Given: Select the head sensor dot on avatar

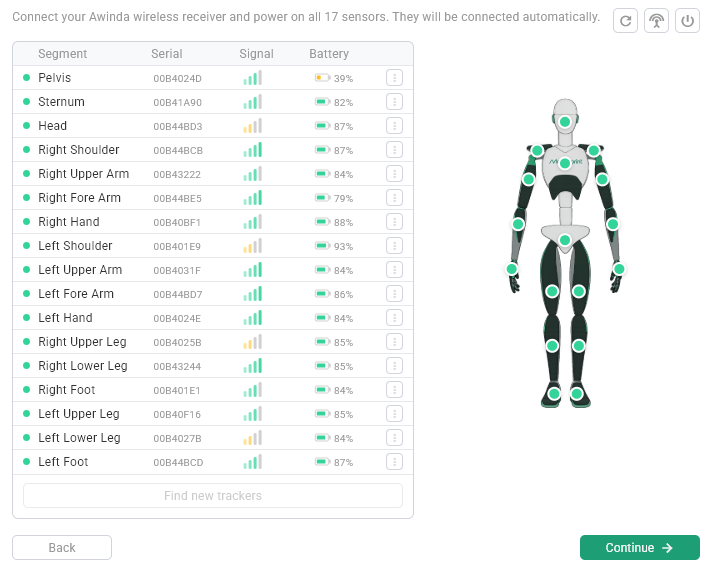Looking at the screenshot, I should coord(565,122).
